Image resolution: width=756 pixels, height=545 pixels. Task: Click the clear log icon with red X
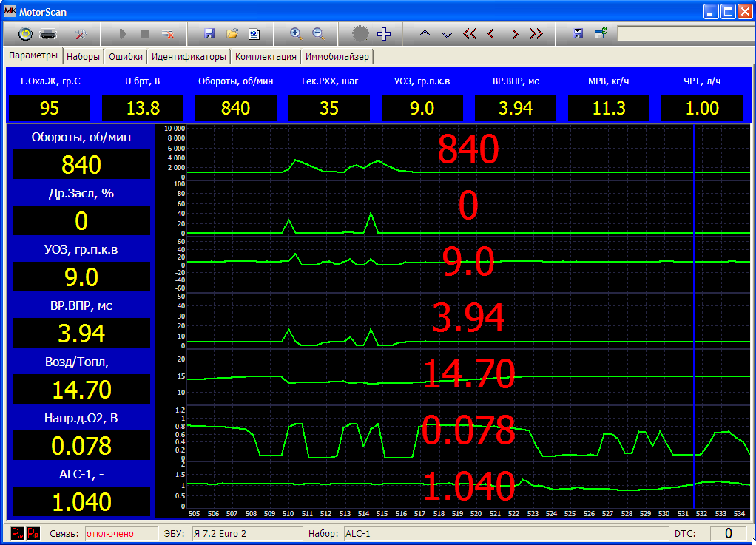(x=168, y=34)
